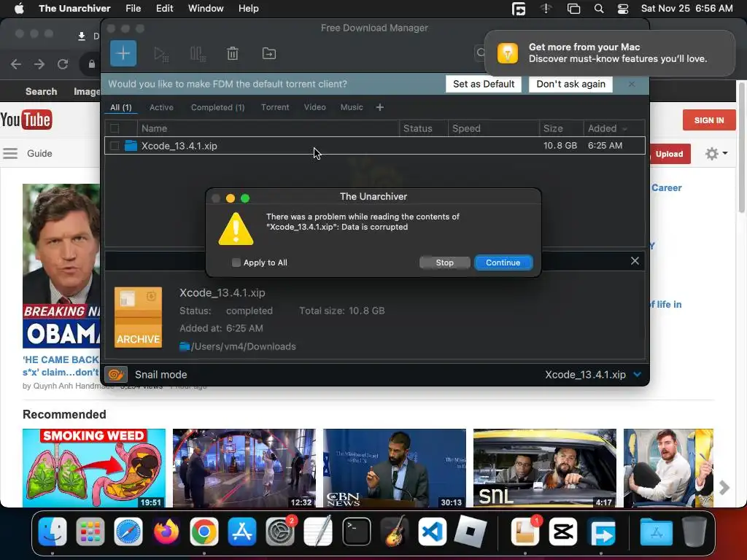This screenshot has height=560, width=747.
Task: Open App Store from the dock
Action: [242, 532]
